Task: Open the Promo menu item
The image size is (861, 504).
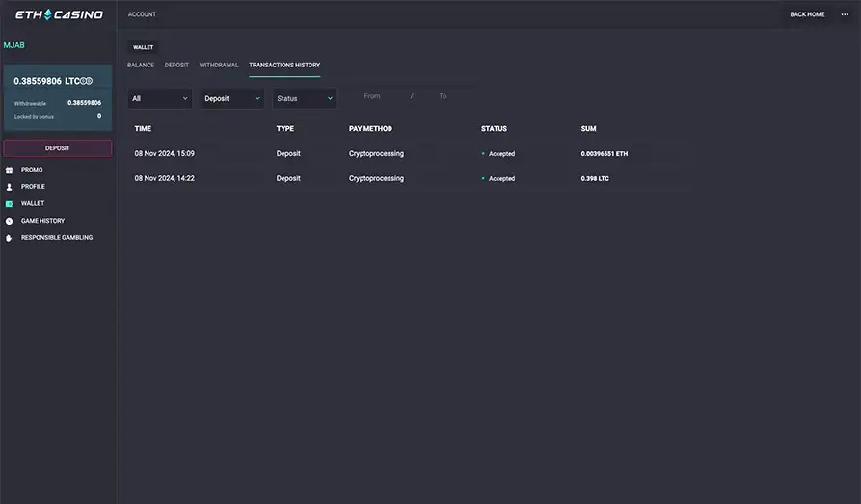Action: 32,170
